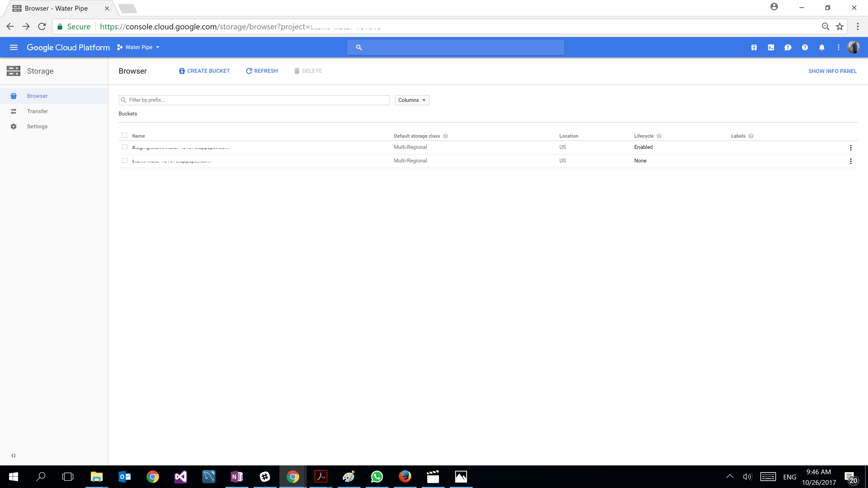This screenshot has height=488, width=868.
Task: Open the Chrome three-dot menu
Action: pos(858,26)
